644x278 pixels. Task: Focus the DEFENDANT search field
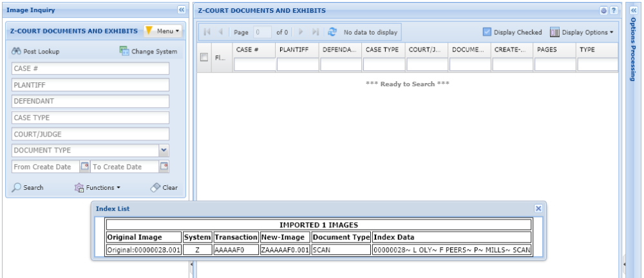click(90, 101)
